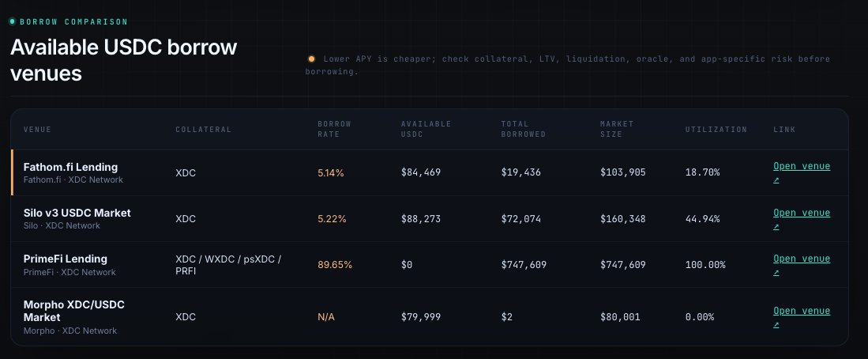Click the Fathom.fi Lending venue name
The image size is (868, 359).
point(70,167)
